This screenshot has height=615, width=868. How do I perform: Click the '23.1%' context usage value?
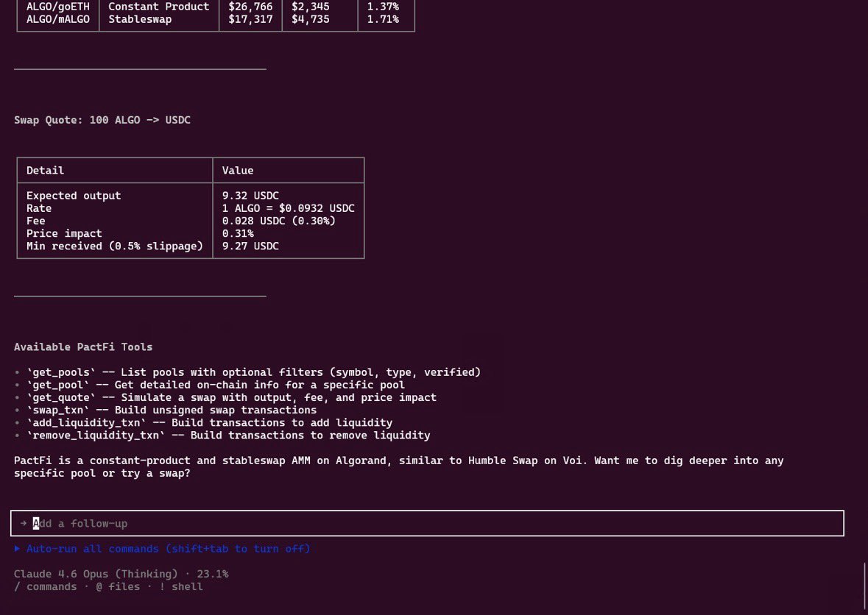pos(213,574)
